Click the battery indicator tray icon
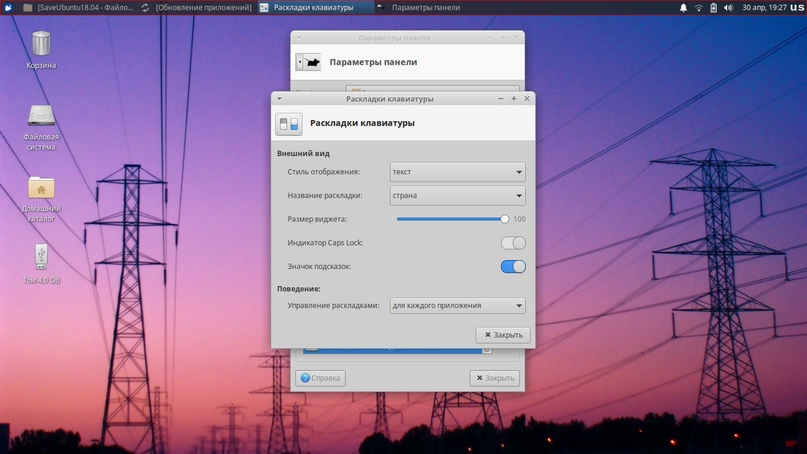807x454 pixels. [713, 7]
